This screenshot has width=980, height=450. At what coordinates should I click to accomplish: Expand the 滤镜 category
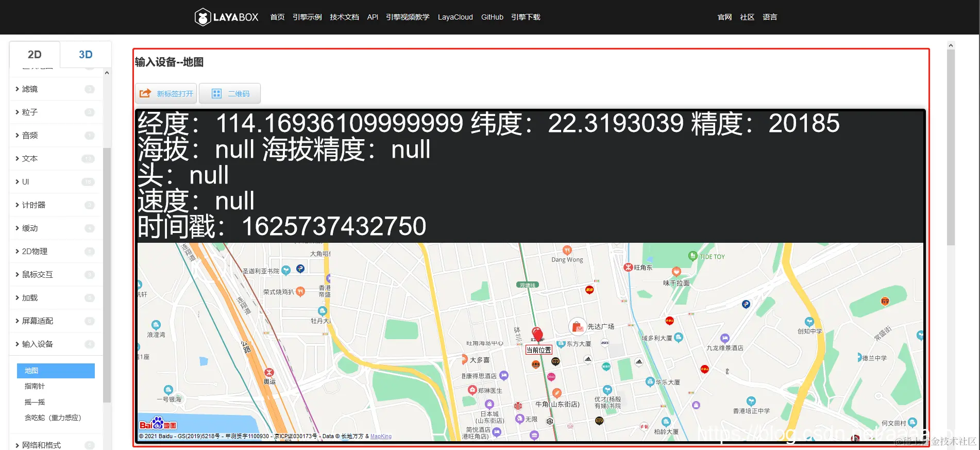(x=56, y=89)
